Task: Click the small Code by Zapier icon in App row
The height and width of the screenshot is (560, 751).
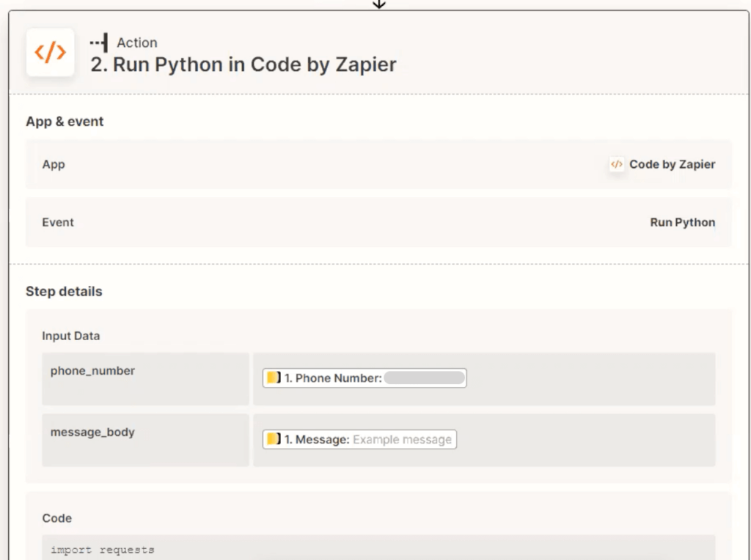Action: pos(617,165)
